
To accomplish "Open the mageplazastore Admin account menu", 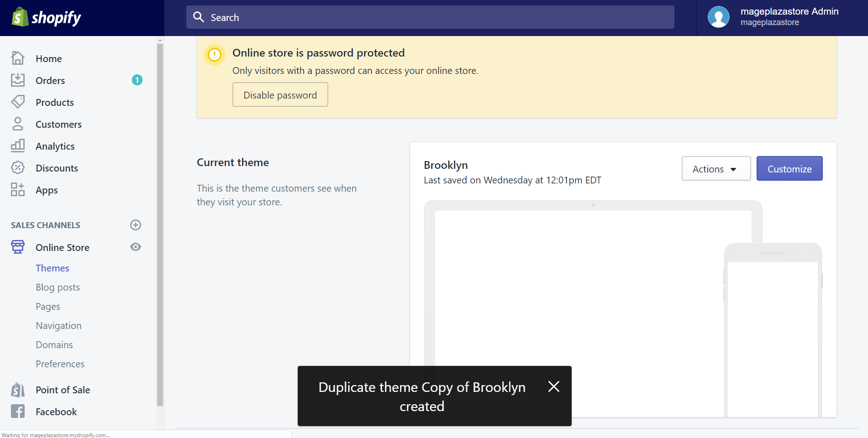I will click(x=782, y=17).
